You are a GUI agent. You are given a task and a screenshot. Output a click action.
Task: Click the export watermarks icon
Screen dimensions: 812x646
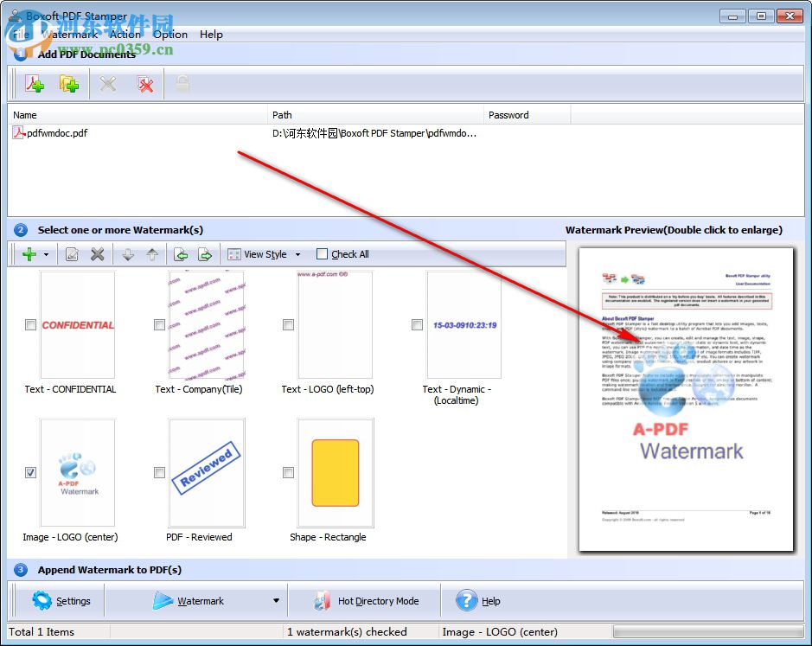tap(206, 253)
